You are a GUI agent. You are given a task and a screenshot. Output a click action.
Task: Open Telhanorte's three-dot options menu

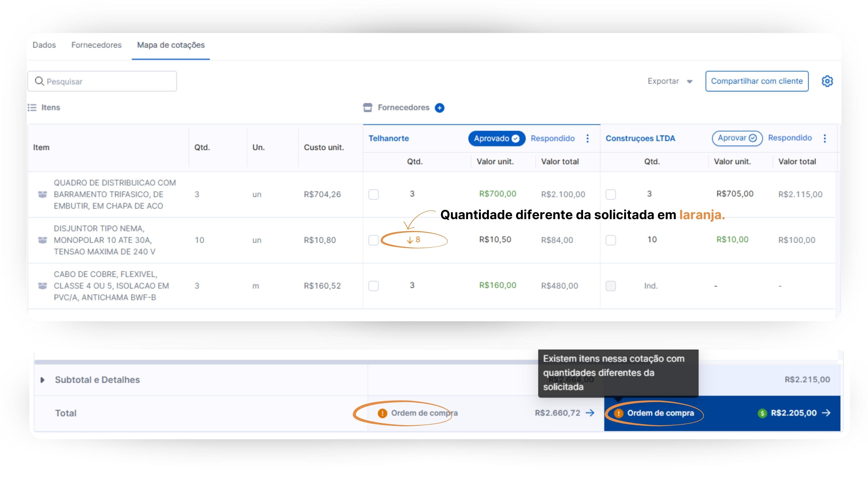587,138
